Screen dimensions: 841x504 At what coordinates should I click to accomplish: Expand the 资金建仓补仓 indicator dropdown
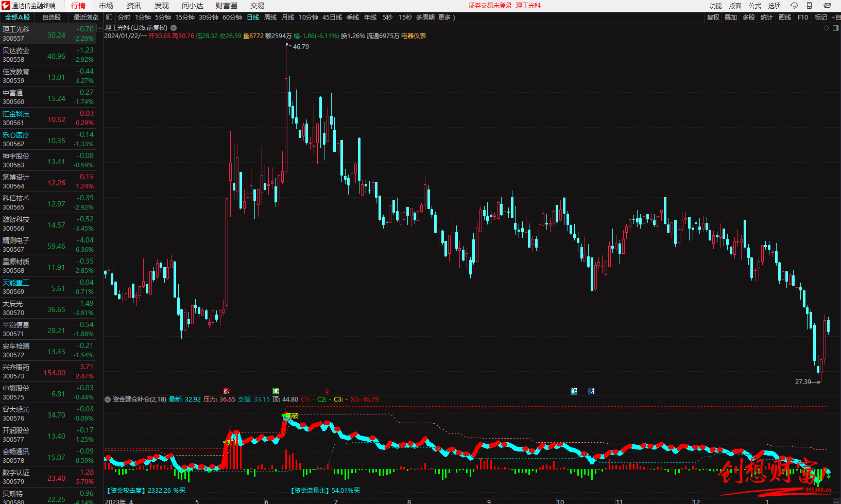point(108,399)
